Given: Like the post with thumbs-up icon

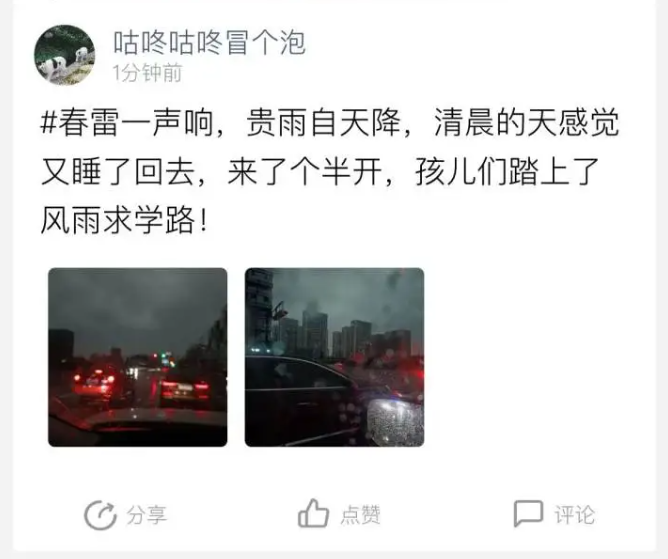Looking at the screenshot, I should click(313, 513).
